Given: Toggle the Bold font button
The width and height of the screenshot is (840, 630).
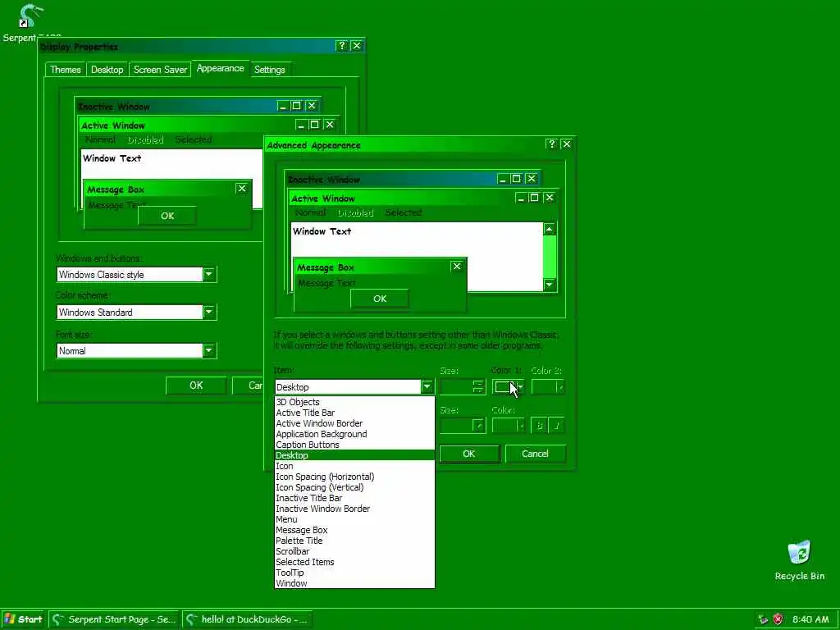Looking at the screenshot, I should pos(539,426).
